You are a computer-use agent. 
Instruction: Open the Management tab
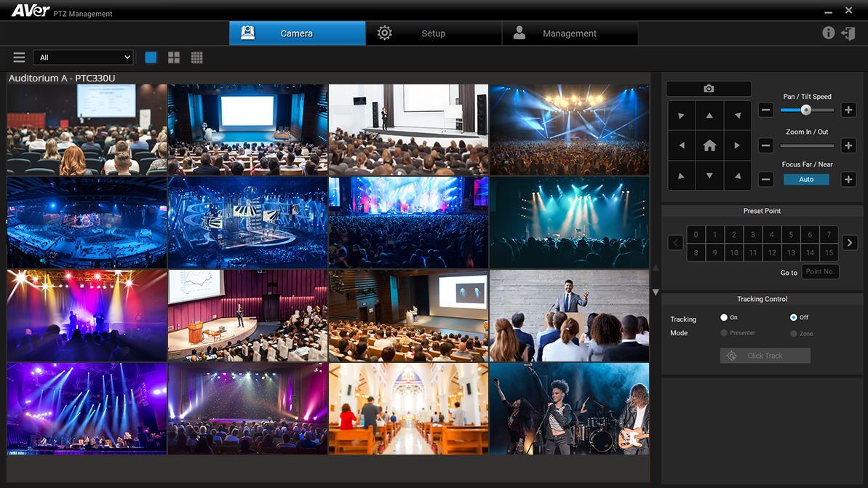click(x=570, y=33)
